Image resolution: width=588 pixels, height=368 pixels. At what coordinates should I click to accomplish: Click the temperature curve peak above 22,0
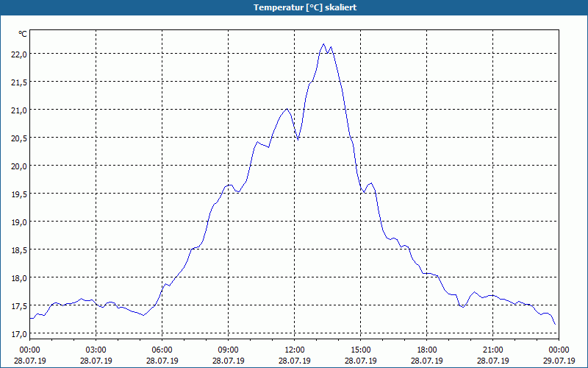point(323,44)
